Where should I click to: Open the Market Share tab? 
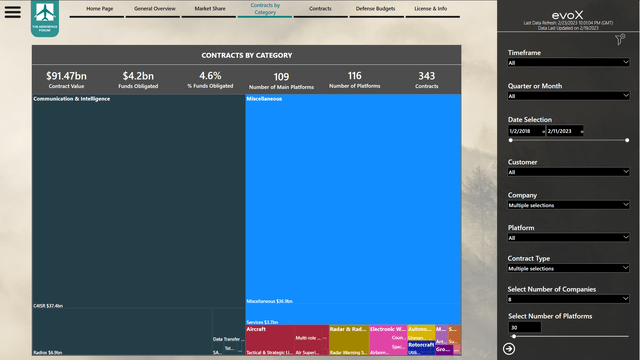210,9
